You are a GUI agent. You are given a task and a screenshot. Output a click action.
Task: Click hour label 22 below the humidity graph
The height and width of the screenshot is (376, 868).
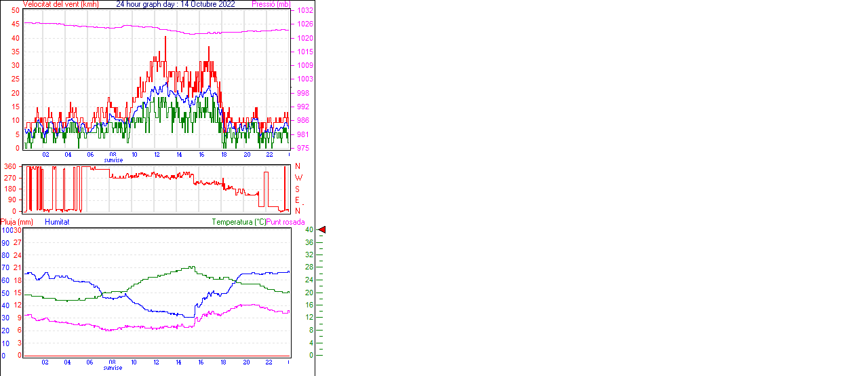[269, 362]
